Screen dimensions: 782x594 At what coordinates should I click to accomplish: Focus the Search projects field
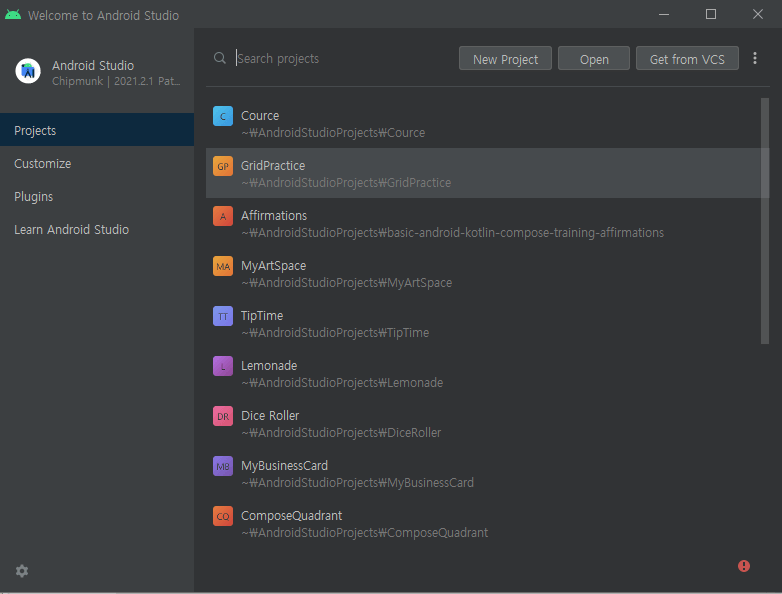[344, 58]
